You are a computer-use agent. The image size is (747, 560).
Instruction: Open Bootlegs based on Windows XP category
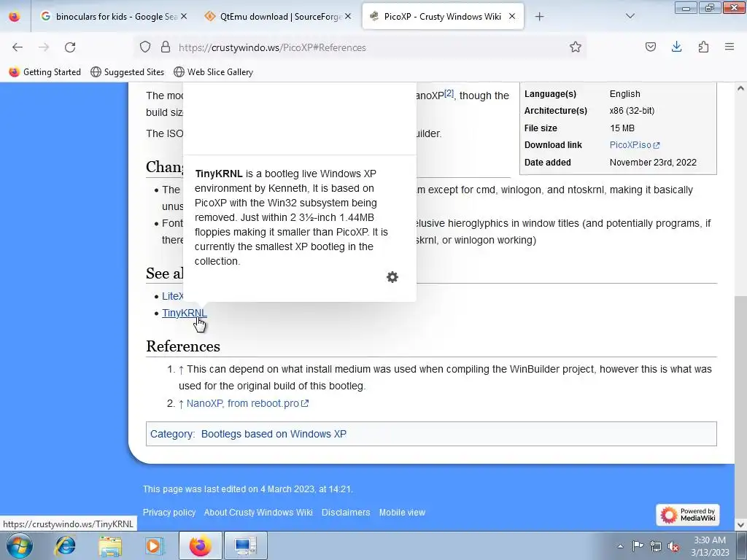tap(274, 434)
